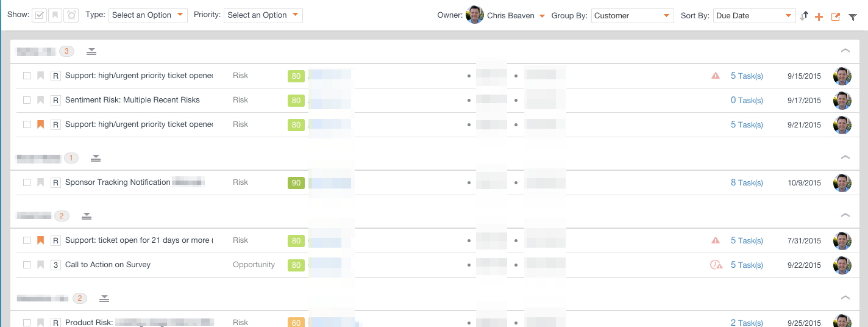Click the green 90 score badge
This screenshot has height=327, width=868.
point(296,182)
